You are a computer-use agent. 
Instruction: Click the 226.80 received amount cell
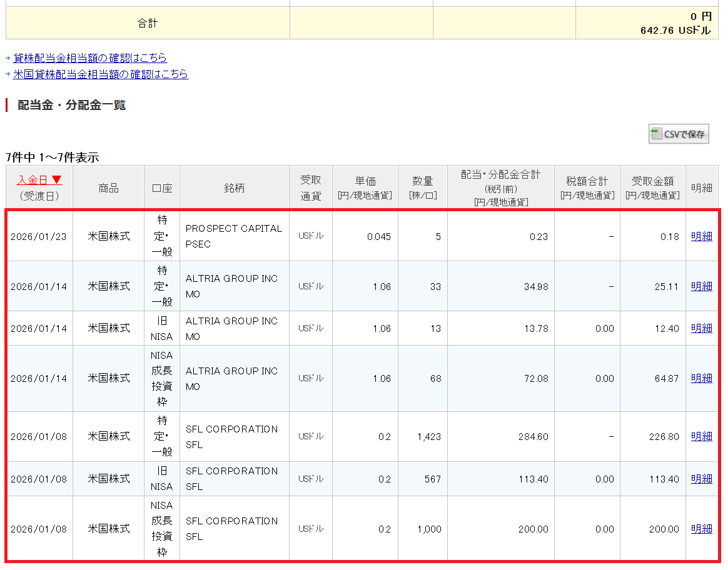pyautogui.click(x=663, y=437)
